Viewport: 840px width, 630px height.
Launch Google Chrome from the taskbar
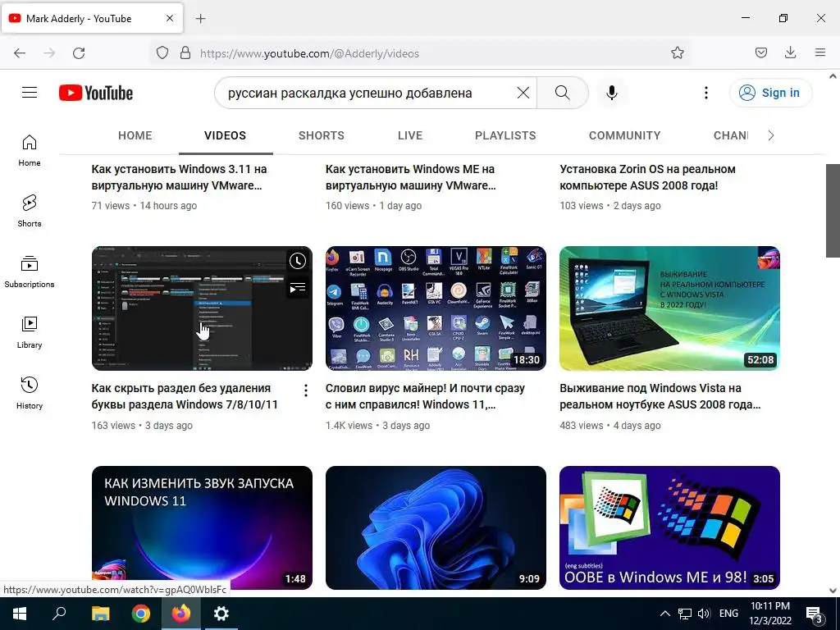point(141,614)
